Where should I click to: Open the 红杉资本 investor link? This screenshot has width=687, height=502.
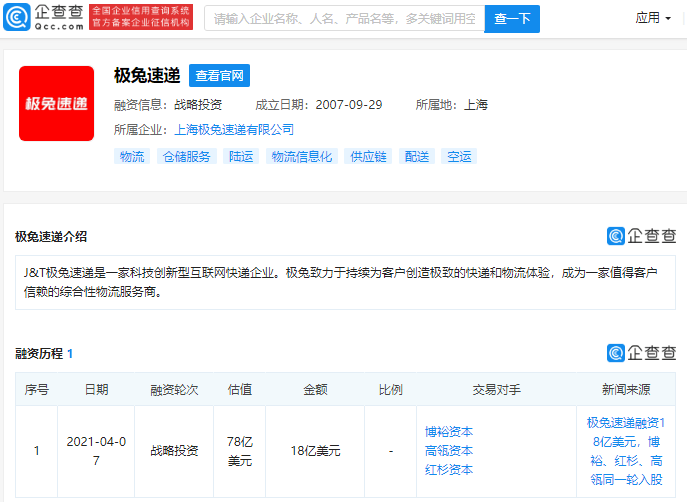[x=449, y=470]
